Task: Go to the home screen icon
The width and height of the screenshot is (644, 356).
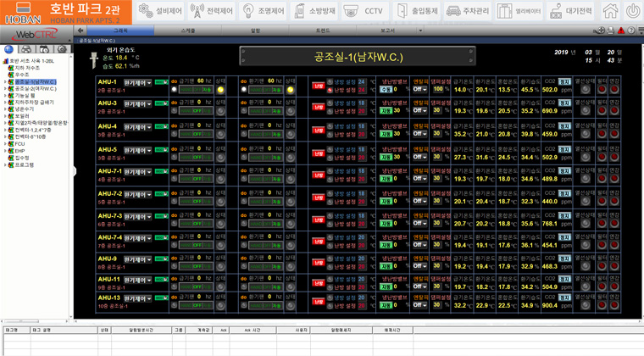Action: pos(610,11)
